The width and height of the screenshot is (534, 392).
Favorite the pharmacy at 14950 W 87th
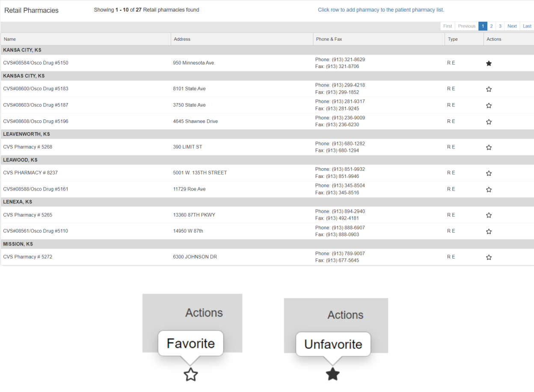click(489, 232)
